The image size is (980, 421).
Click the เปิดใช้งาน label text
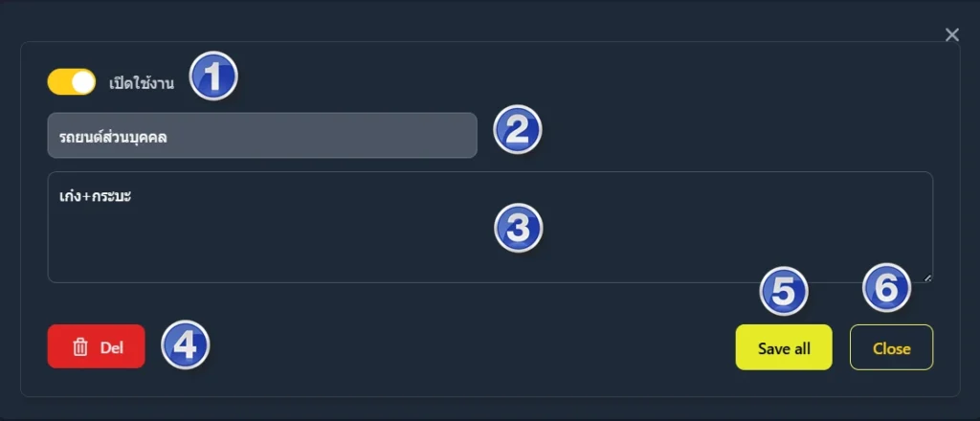click(x=142, y=83)
